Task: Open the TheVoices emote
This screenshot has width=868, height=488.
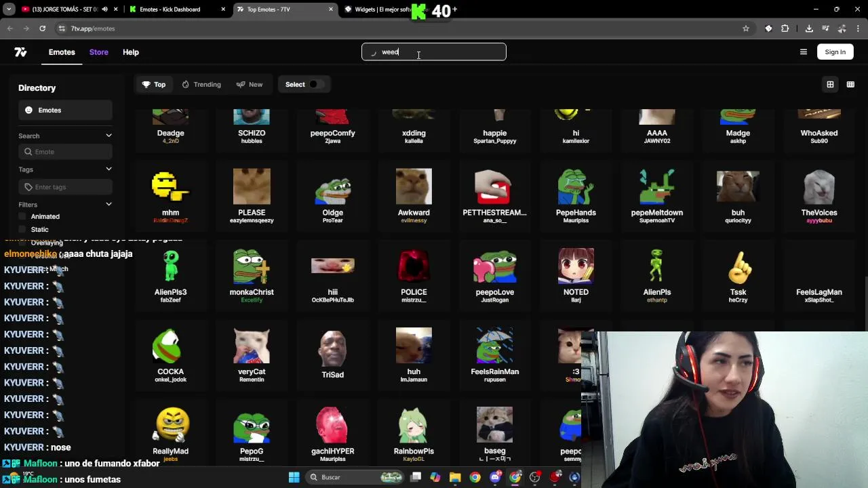Action: point(818,197)
